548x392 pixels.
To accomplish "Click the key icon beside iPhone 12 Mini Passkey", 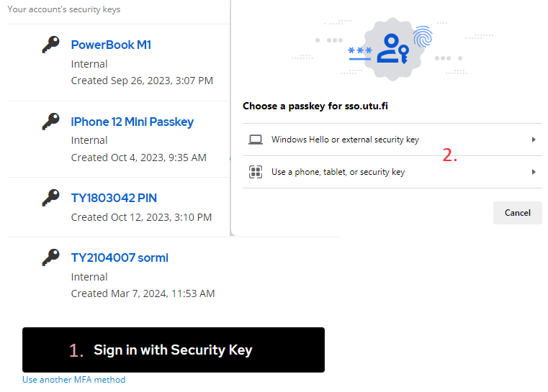I will point(50,122).
